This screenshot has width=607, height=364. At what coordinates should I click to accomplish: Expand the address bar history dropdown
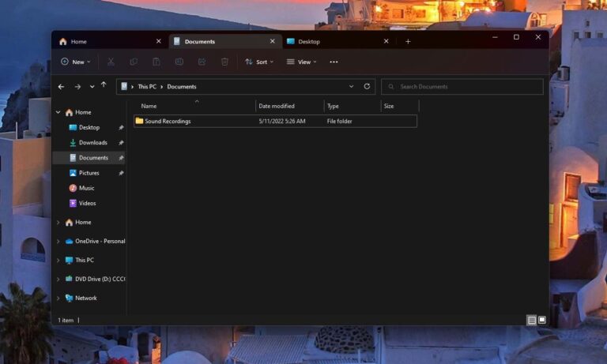[351, 86]
